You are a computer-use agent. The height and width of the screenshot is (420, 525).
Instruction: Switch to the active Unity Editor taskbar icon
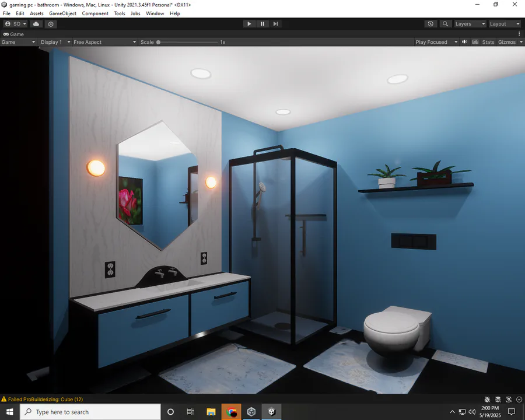click(x=271, y=412)
